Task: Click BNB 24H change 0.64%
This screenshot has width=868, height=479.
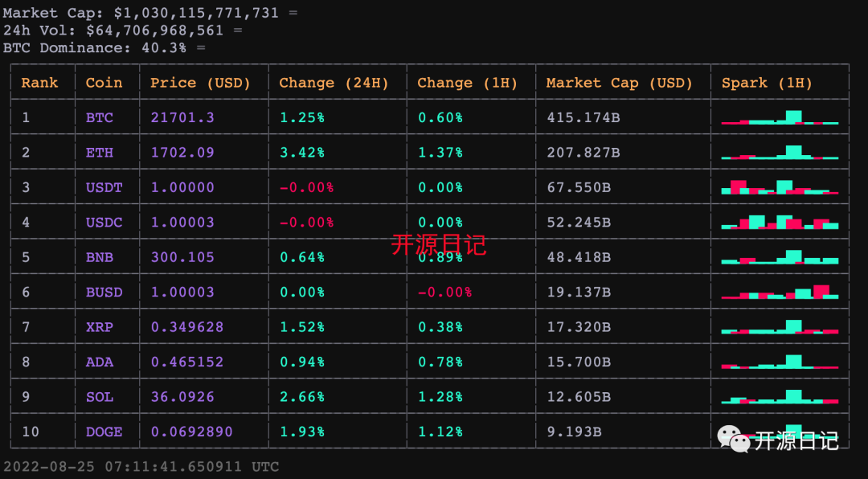Action: pos(302,257)
